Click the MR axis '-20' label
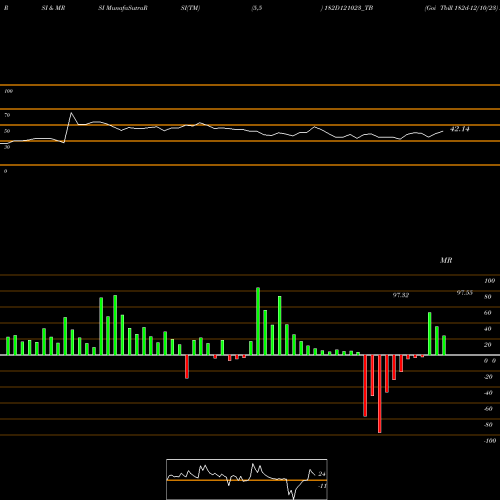 coord(488,377)
